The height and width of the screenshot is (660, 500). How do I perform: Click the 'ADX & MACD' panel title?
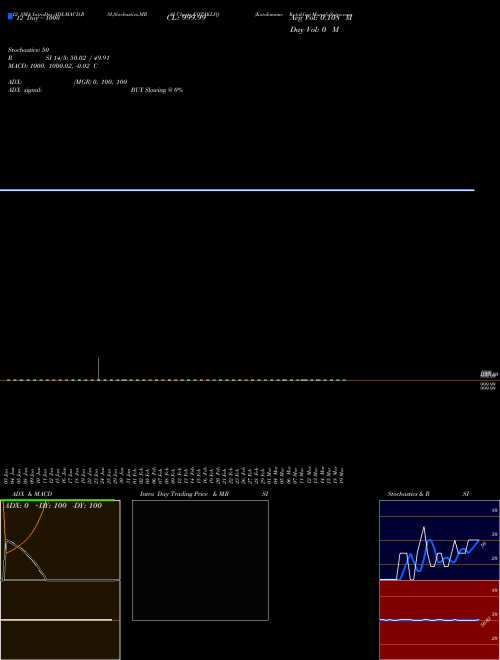[x=32, y=494]
